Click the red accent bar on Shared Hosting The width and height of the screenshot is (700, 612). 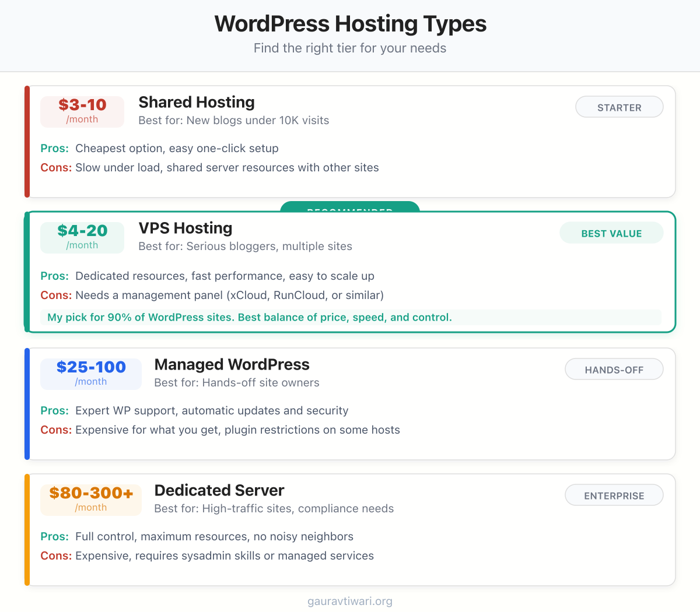click(26, 141)
